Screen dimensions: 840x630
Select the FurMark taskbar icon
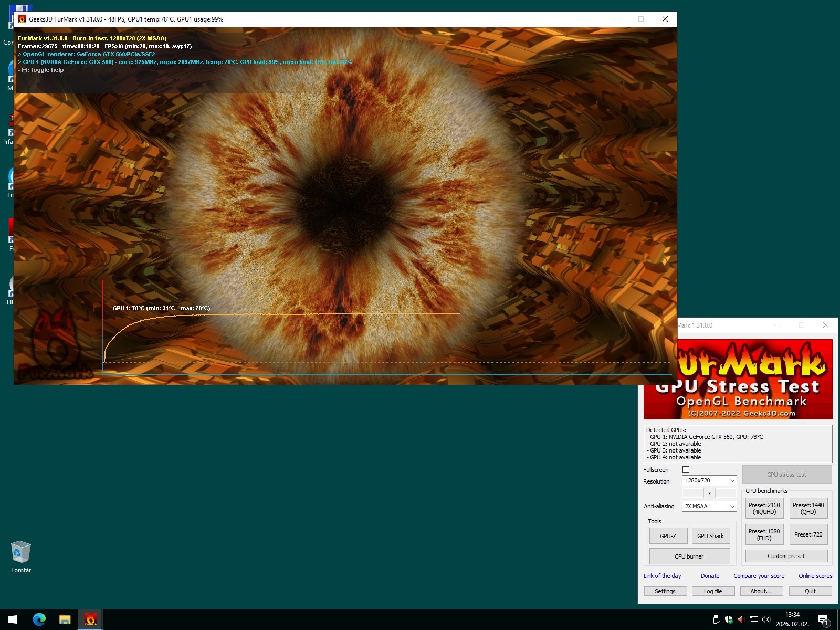click(x=90, y=619)
